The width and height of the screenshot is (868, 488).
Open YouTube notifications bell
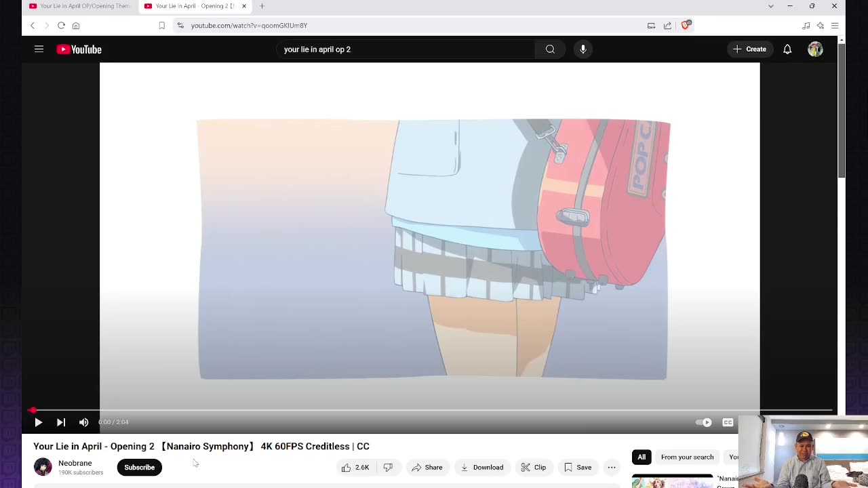787,49
